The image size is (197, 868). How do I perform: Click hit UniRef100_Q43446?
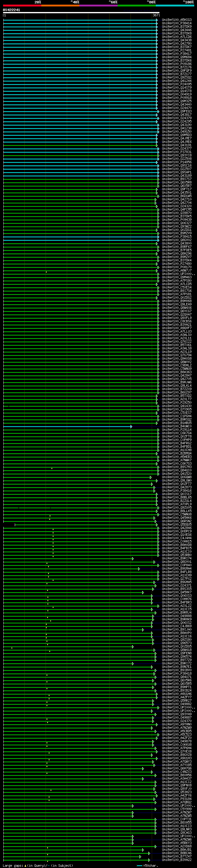(177, 30)
